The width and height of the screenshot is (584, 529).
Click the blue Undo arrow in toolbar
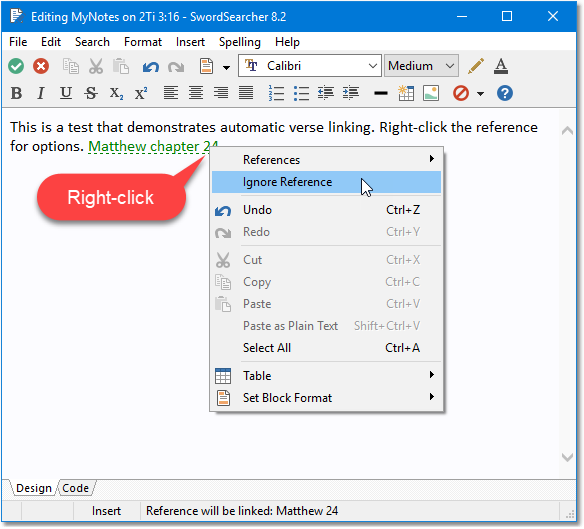click(x=151, y=67)
